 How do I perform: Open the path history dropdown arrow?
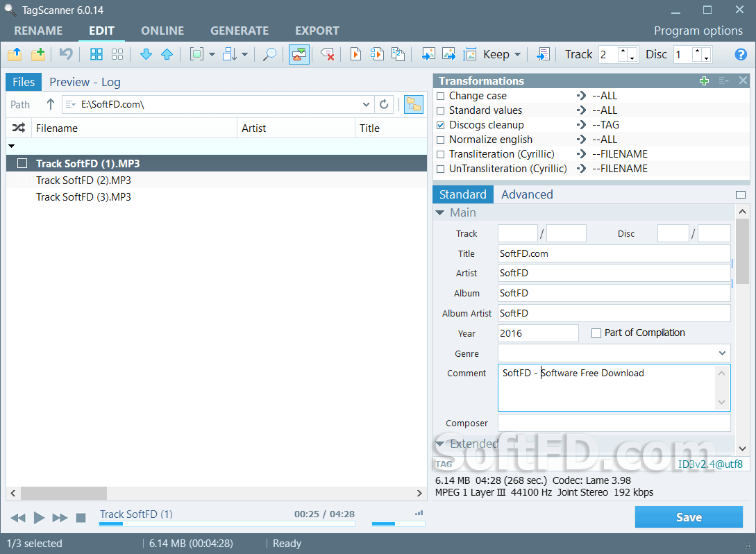(366, 104)
